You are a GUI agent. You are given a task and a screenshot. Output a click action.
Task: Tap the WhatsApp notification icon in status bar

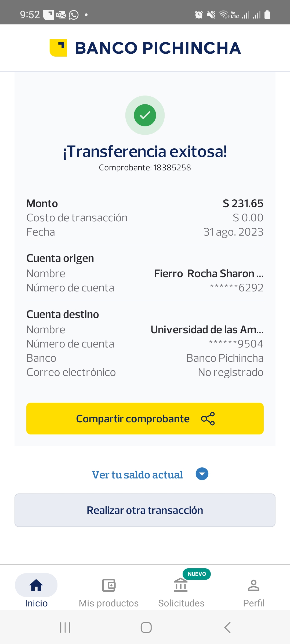[74, 15]
